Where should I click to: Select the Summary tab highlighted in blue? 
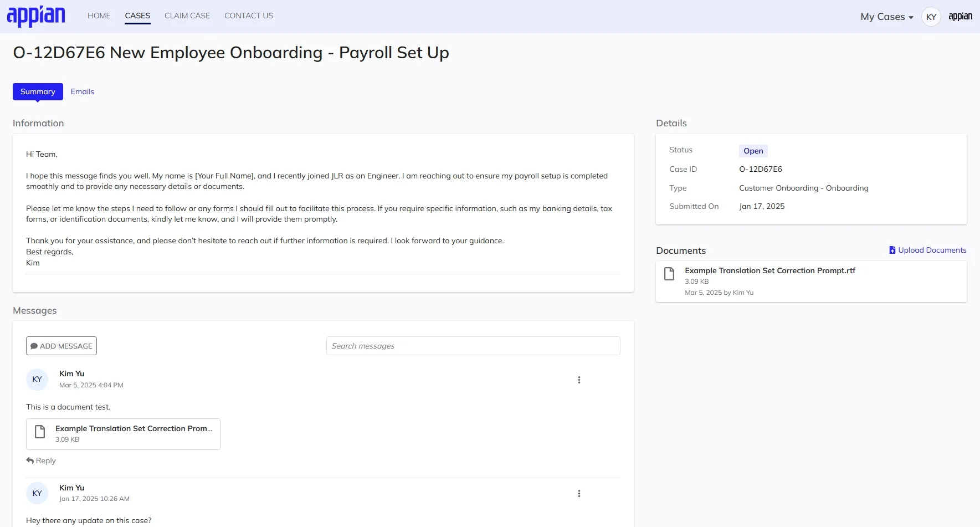pos(37,91)
